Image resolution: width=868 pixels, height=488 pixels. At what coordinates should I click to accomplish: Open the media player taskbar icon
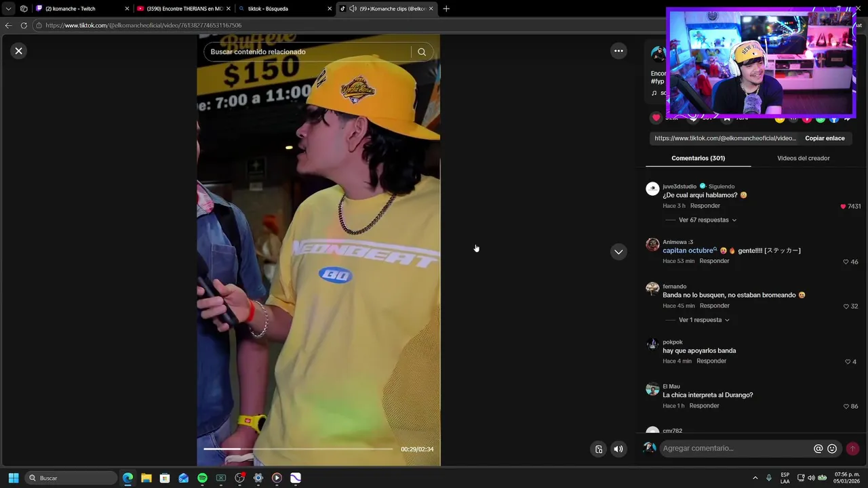[x=277, y=478]
